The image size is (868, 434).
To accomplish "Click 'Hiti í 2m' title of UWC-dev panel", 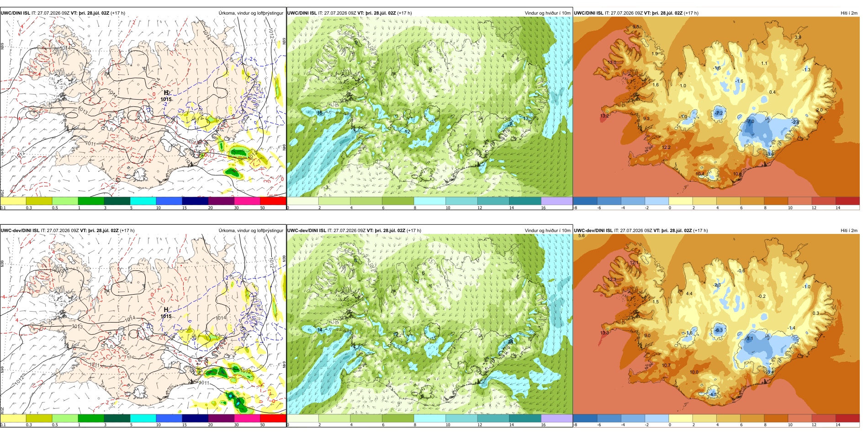I will pyautogui.click(x=849, y=231).
